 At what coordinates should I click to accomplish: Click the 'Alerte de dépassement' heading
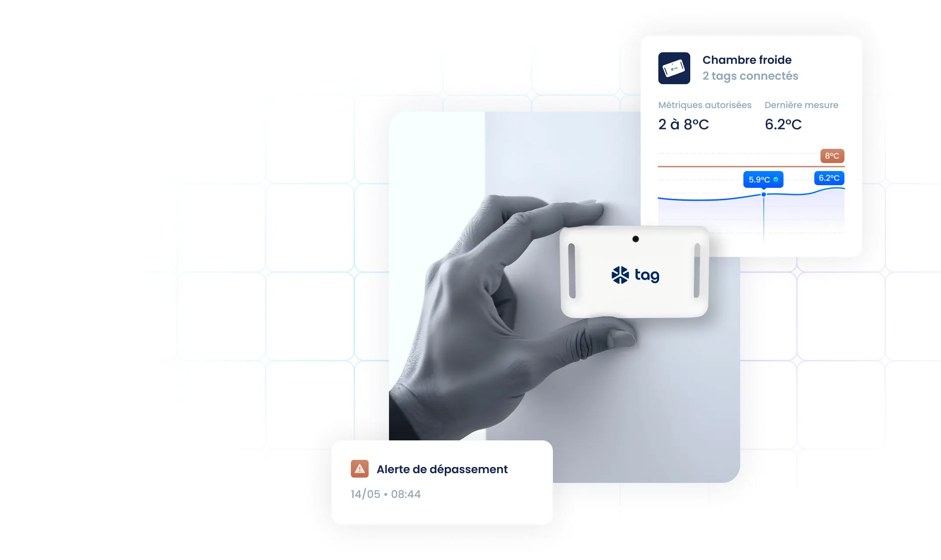(442, 469)
